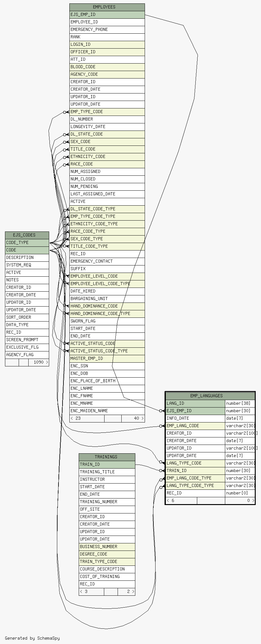261x644 pixels.
Task: Click ENC_SSN column row
Action: pos(107,366)
